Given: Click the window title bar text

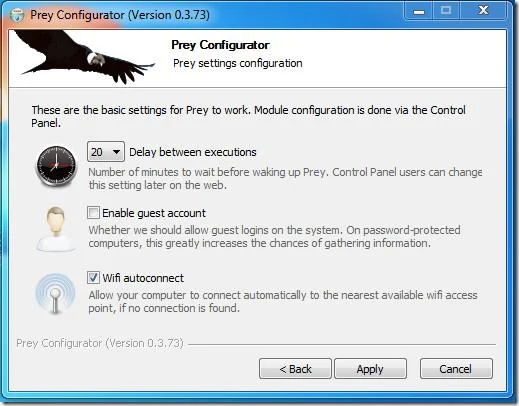Looking at the screenshot, I should click(x=120, y=15).
